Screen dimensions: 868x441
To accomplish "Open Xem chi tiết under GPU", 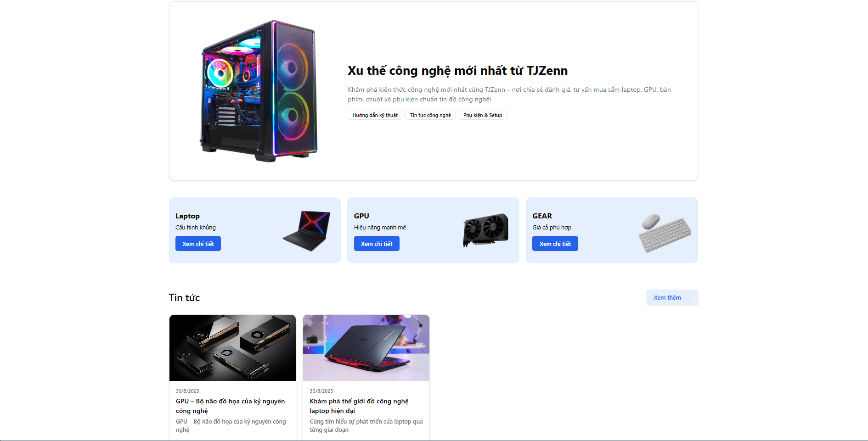I will [377, 244].
